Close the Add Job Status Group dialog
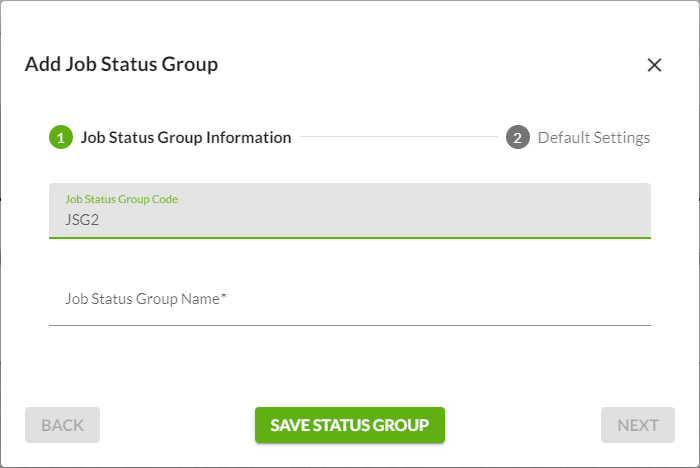Image resolution: width=700 pixels, height=468 pixels. coord(655,65)
